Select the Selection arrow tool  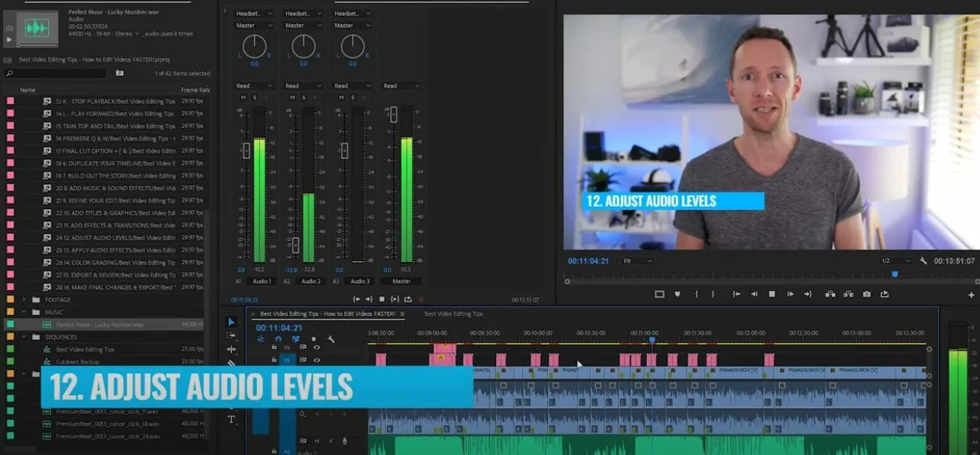(231, 322)
